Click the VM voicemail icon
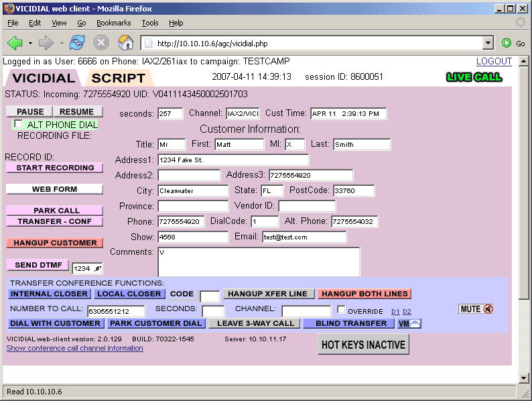 pos(409,323)
